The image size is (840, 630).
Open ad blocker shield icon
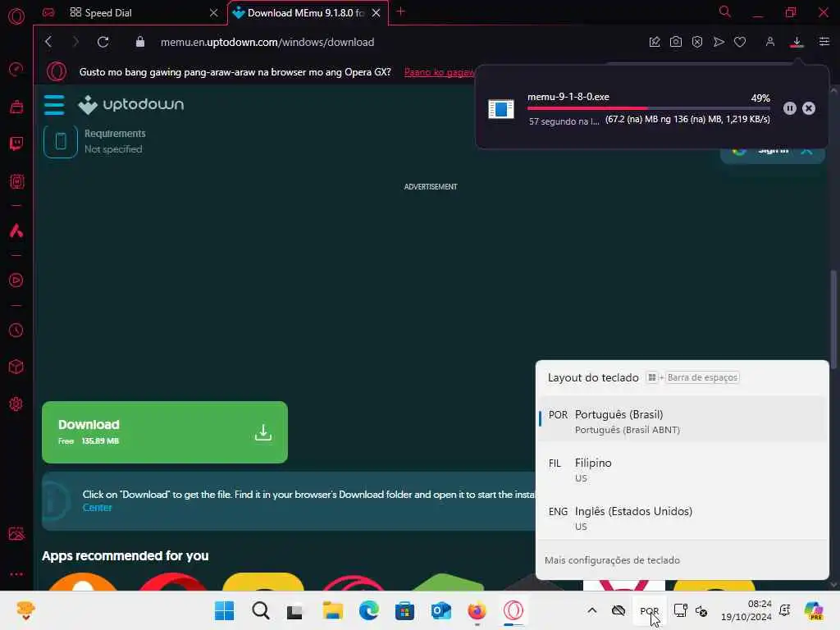pyautogui.click(x=697, y=42)
